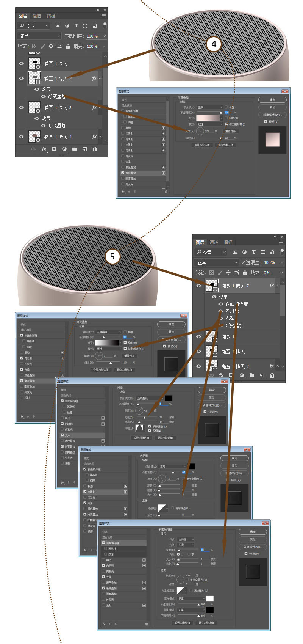This screenshot has width=303, height=644.
Task: Filter type layers in lower Layers panel
Action: click(253, 252)
